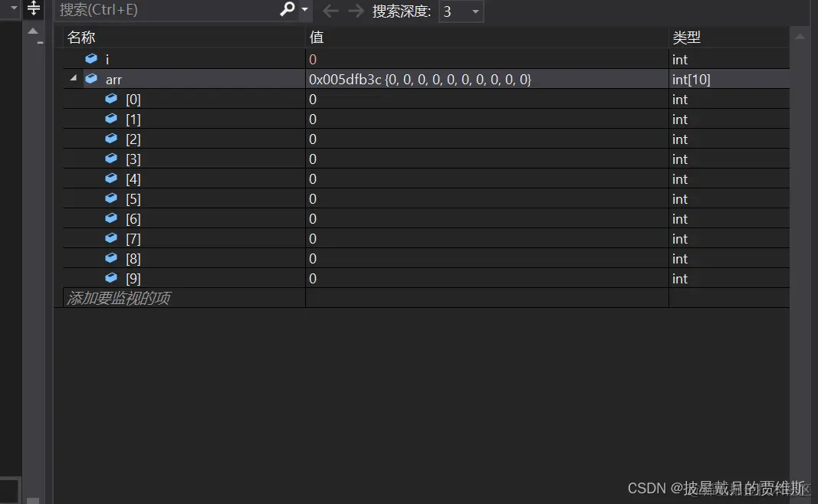
Task: Click the cube icon next to arr
Action: [x=91, y=78]
